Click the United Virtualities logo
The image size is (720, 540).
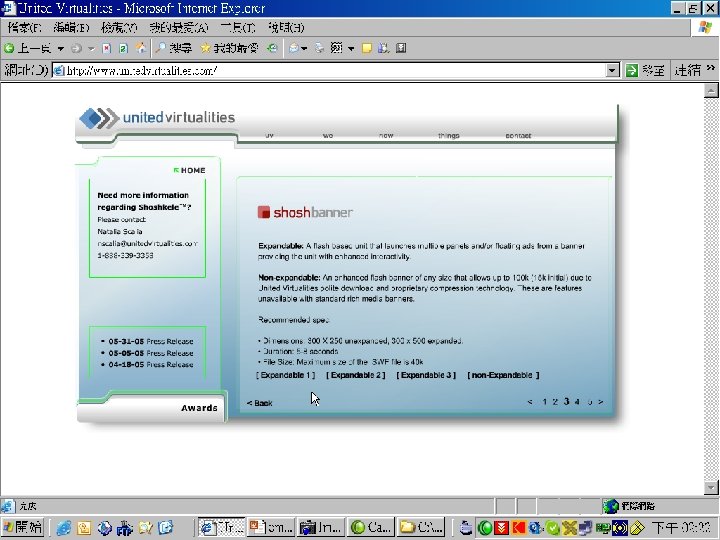click(x=157, y=118)
